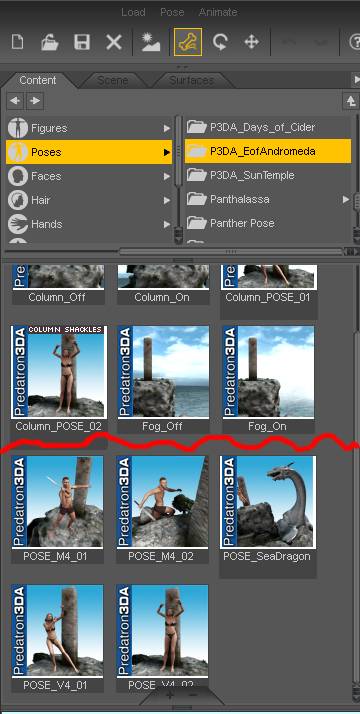
Task: Expand Figures category arrow
Action: (x=167, y=128)
